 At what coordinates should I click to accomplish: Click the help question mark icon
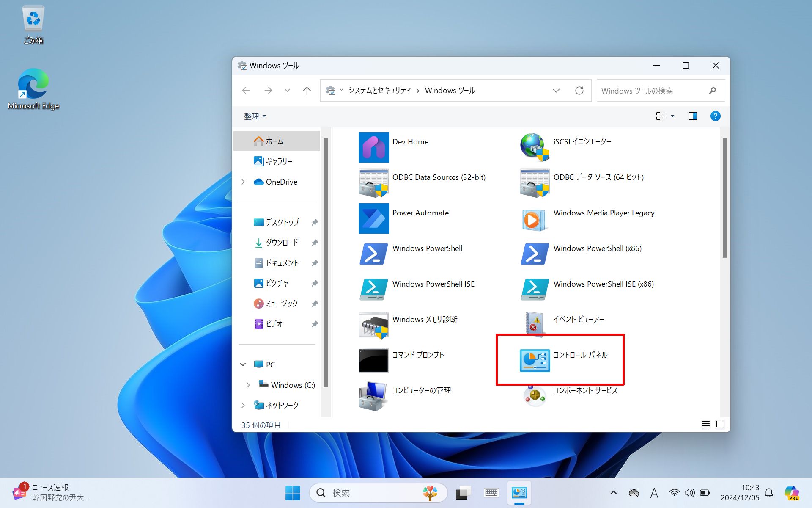pos(715,116)
